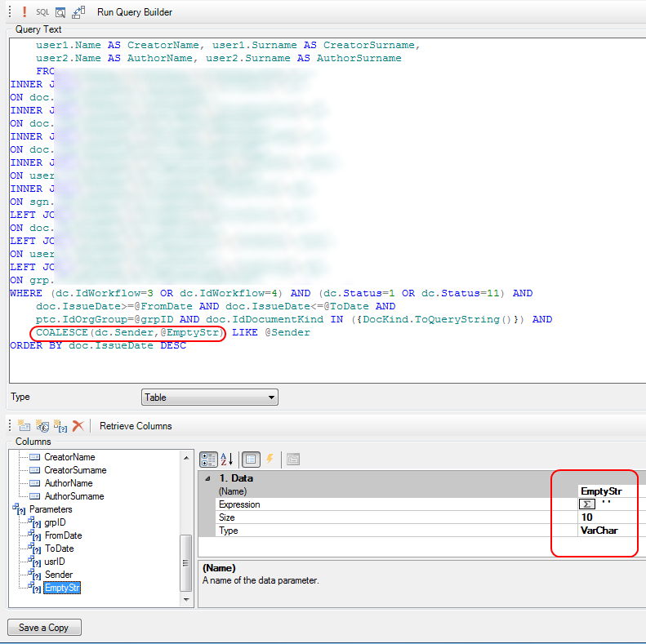Click user1.Name AS CreatorName text

coord(118,45)
